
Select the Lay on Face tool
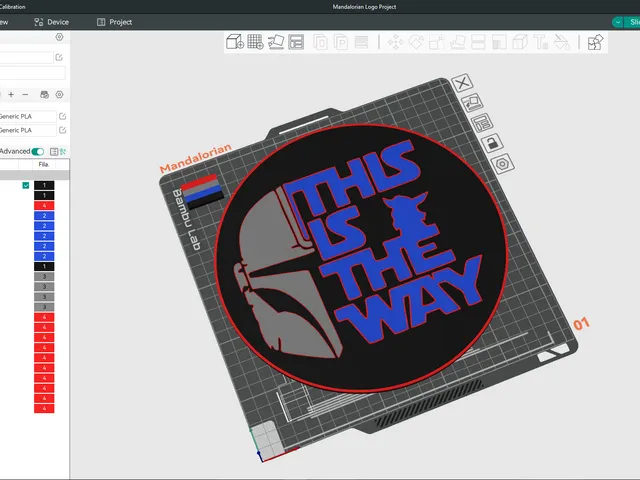pyautogui.click(x=458, y=42)
